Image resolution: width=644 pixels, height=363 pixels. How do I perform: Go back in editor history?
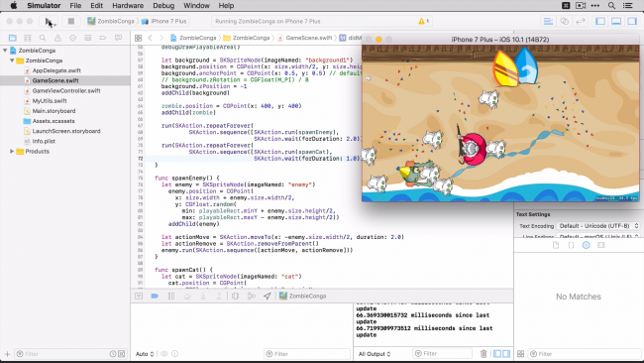click(x=151, y=38)
